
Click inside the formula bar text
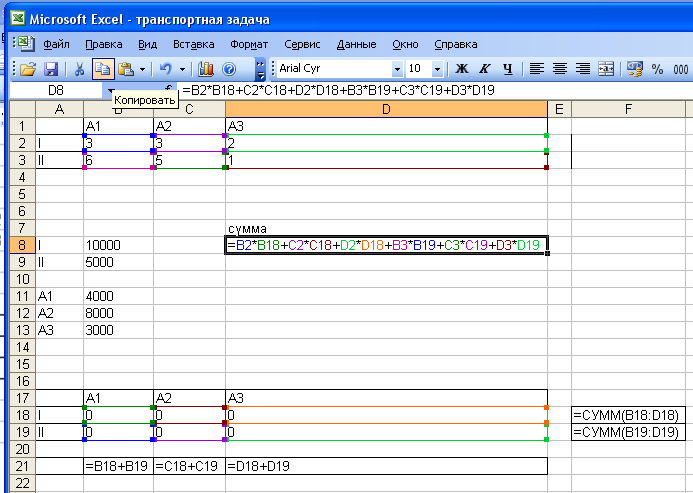[338, 91]
